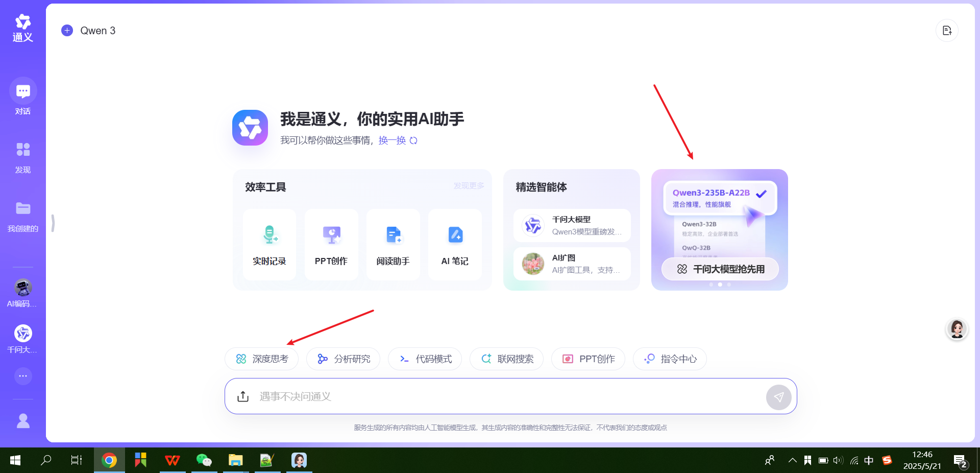980x473 pixels.
Task: Click the 精选智能体 heading
Action: pos(541,187)
